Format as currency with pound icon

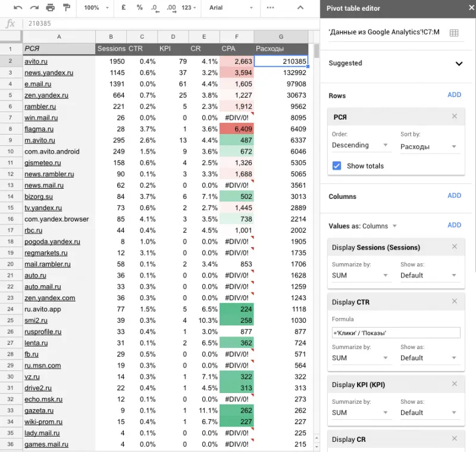[124, 8]
